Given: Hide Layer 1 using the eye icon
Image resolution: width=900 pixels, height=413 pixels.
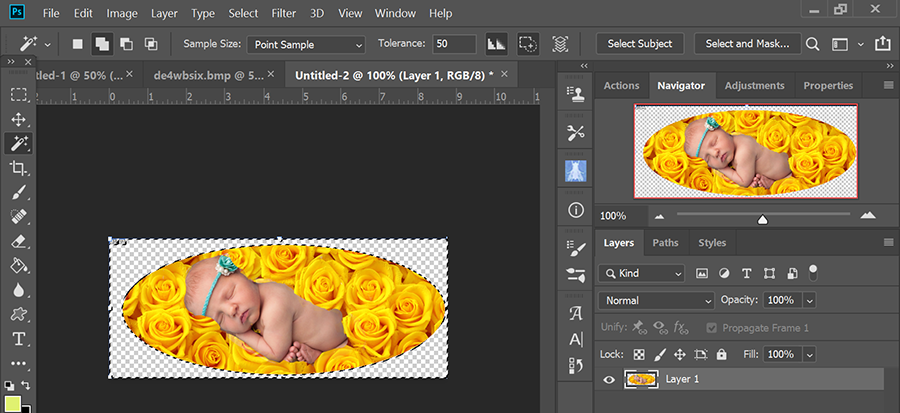Looking at the screenshot, I should [x=608, y=379].
